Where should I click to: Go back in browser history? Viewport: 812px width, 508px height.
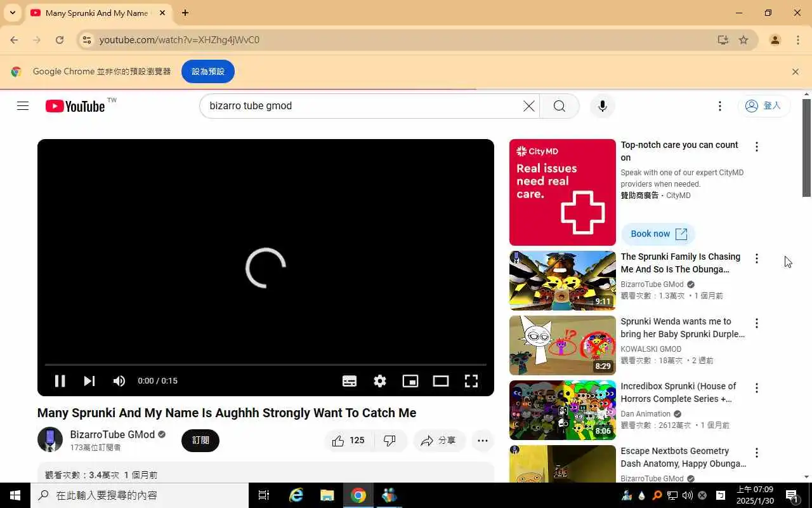(14, 40)
